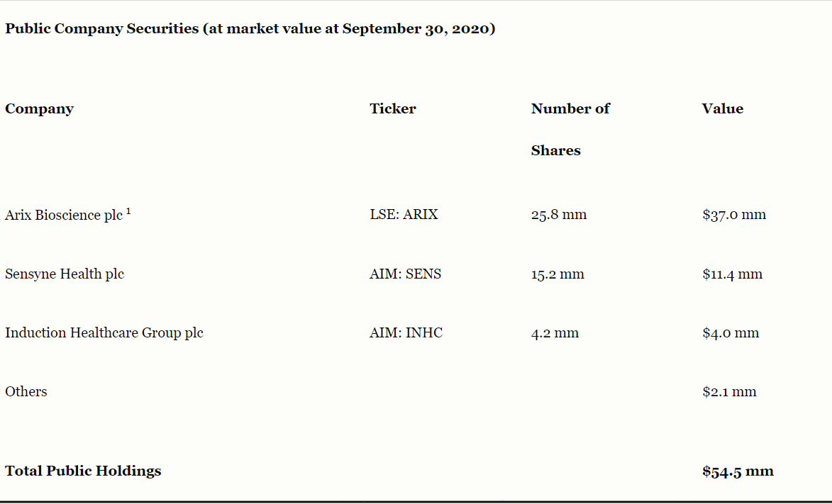The image size is (832, 504).
Task: Select the LSE: ARIX ticker cell
Action: pyautogui.click(x=404, y=214)
